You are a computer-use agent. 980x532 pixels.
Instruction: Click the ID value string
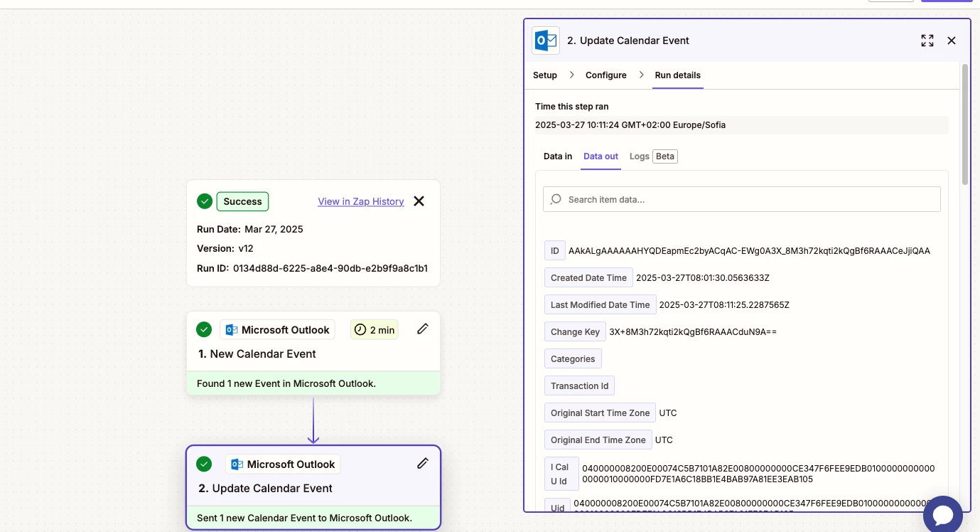[749, 250]
